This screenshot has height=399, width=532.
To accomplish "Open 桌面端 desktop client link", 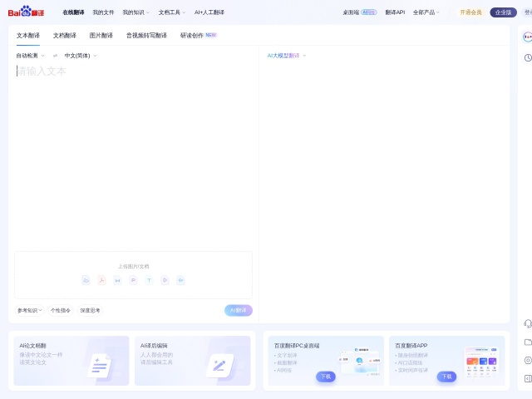I will point(360,12).
